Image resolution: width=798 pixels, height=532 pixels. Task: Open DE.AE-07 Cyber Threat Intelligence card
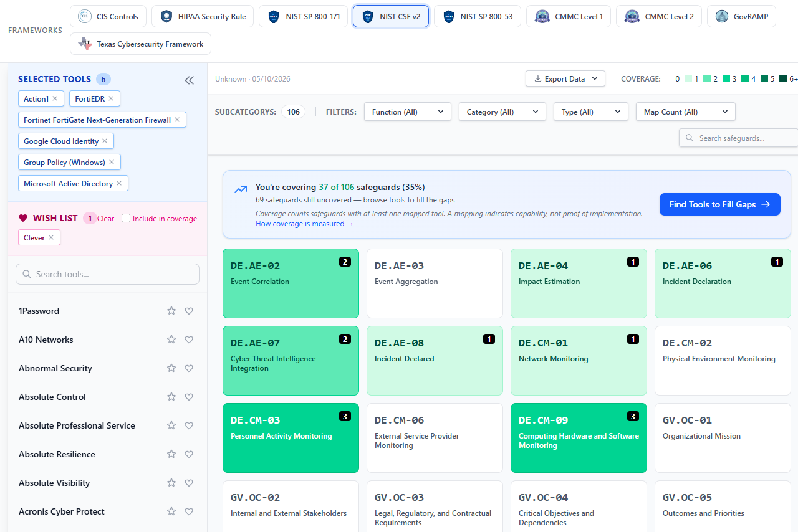[x=291, y=361]
